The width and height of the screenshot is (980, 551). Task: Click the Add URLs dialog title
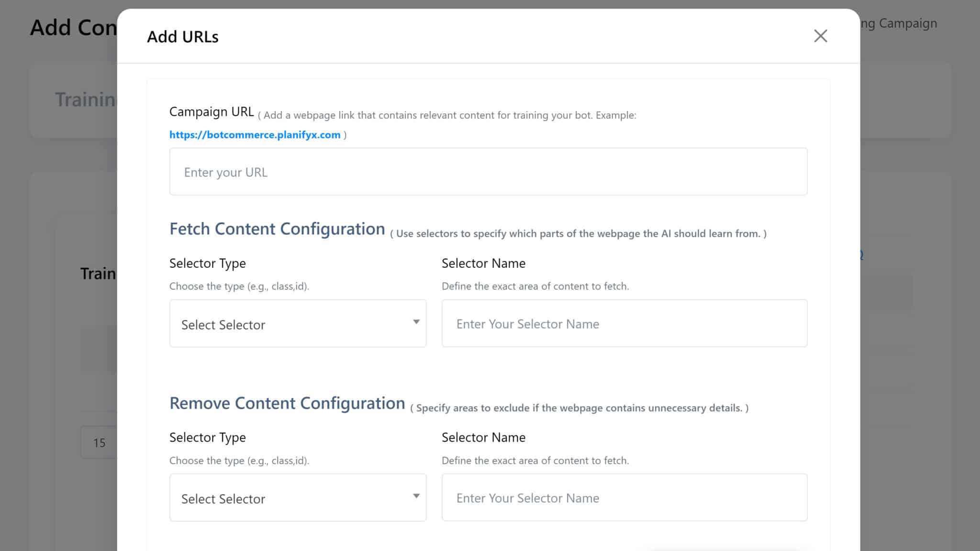pyautogui.click(x=183, y=37)
